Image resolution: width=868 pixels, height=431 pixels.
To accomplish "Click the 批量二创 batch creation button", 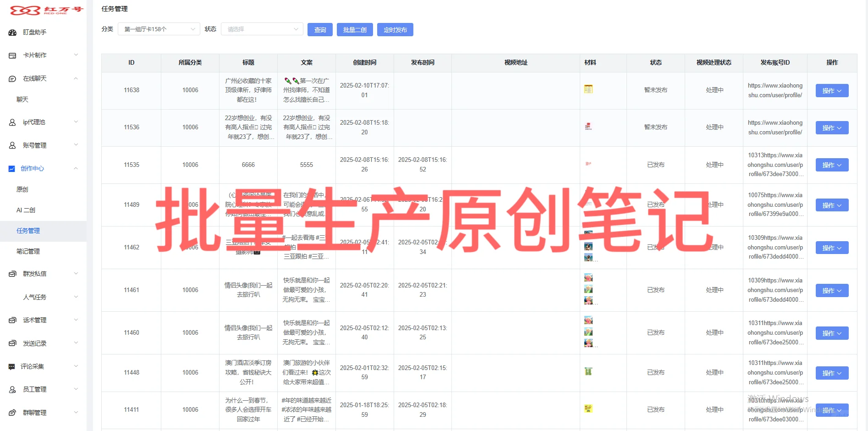I will point(354,29).
